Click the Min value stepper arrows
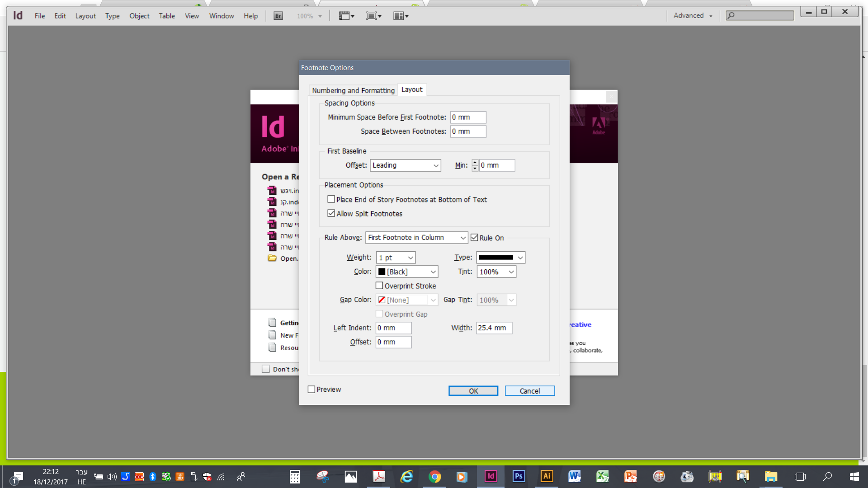Screen dimensions: 868x488 475,165
